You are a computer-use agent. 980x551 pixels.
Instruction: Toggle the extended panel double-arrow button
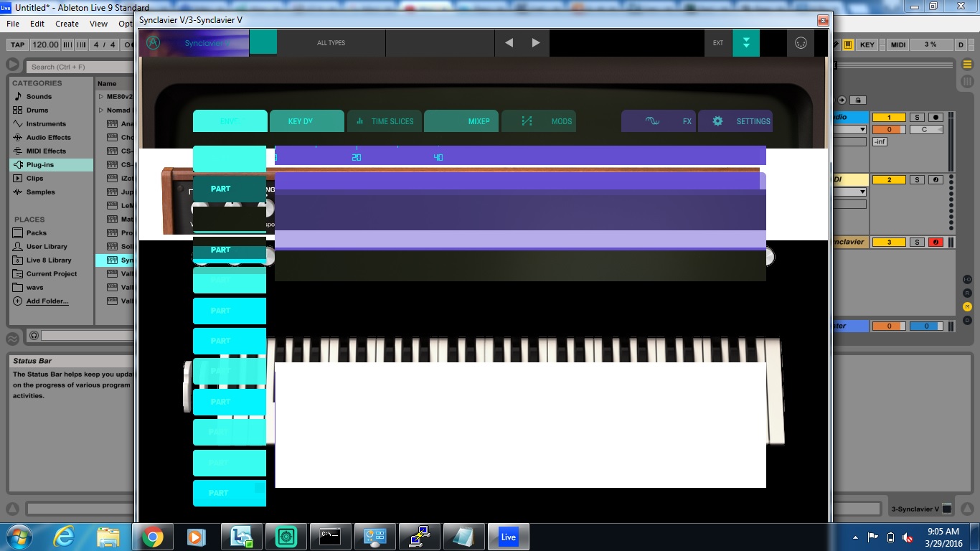pyautogui.click(x=746, y=43)
